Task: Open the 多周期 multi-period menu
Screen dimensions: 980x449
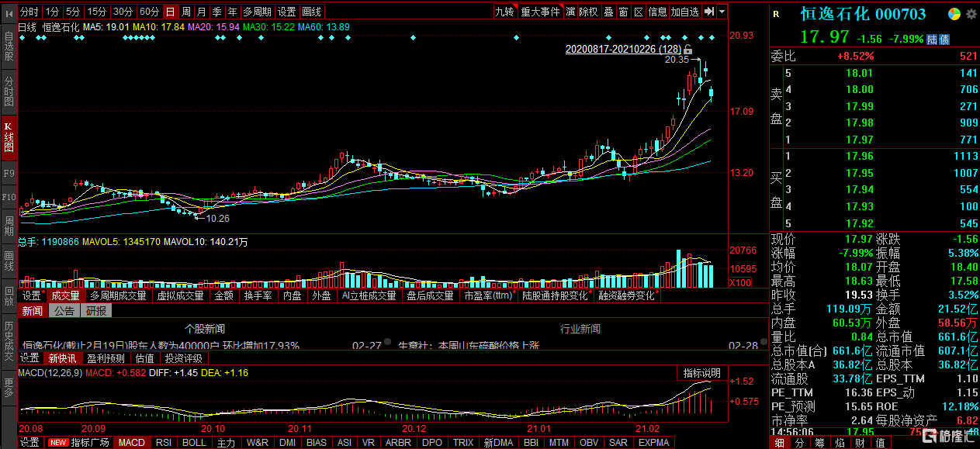Action: click(x=258, y=12)
